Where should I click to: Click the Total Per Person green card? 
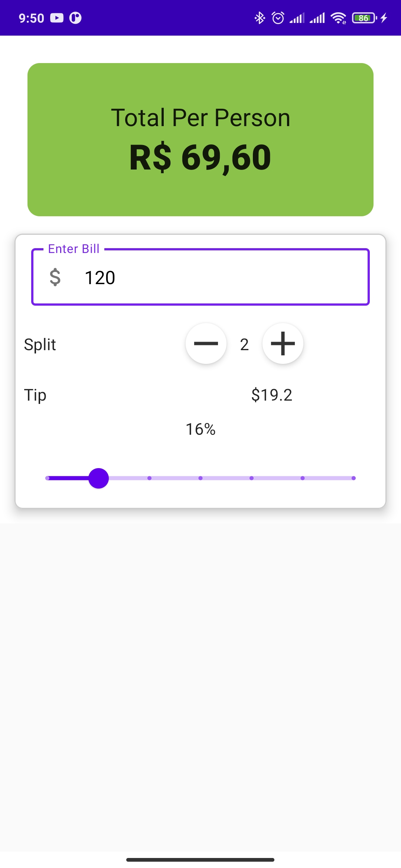coord(200,139)
